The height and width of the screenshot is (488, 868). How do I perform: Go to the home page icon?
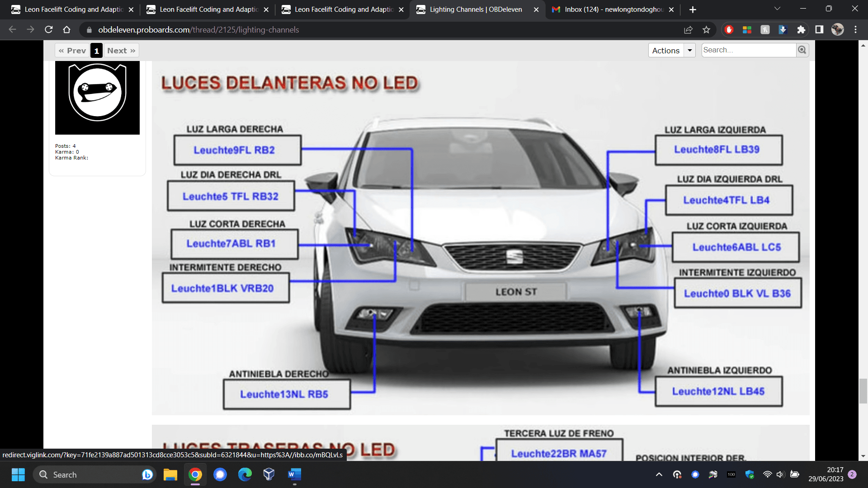point(67,30)
